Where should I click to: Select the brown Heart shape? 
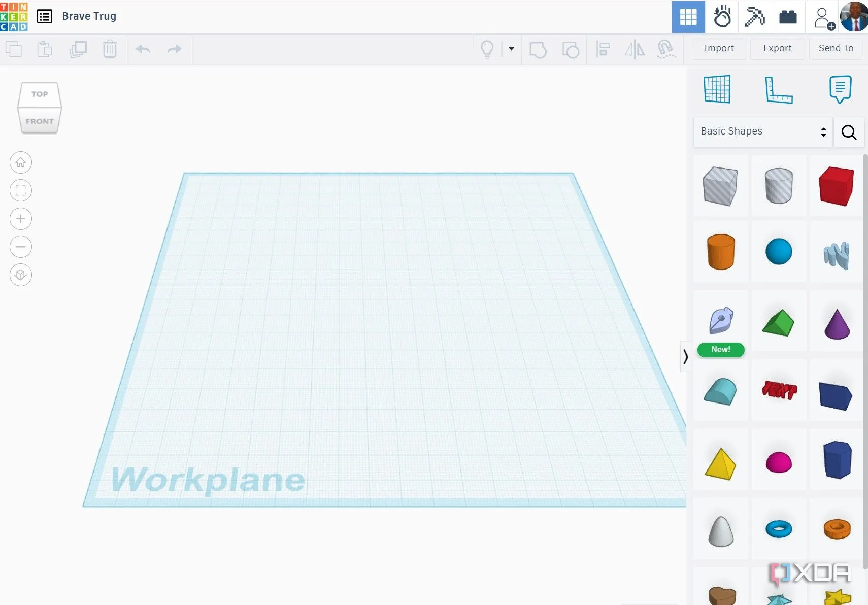tap(721, 595)
